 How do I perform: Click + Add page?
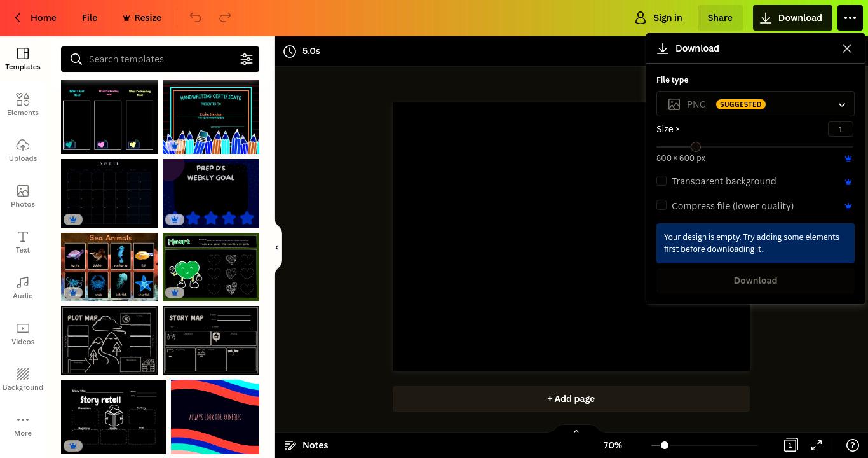click(571, 399)
